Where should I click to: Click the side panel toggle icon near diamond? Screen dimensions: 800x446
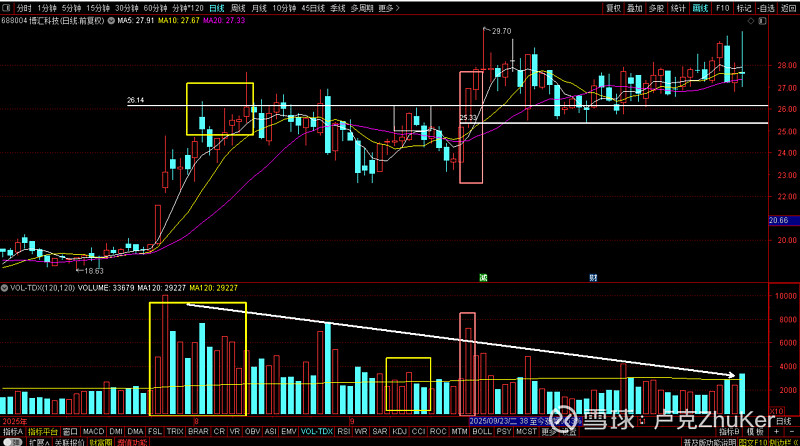[x=762, y=21]
